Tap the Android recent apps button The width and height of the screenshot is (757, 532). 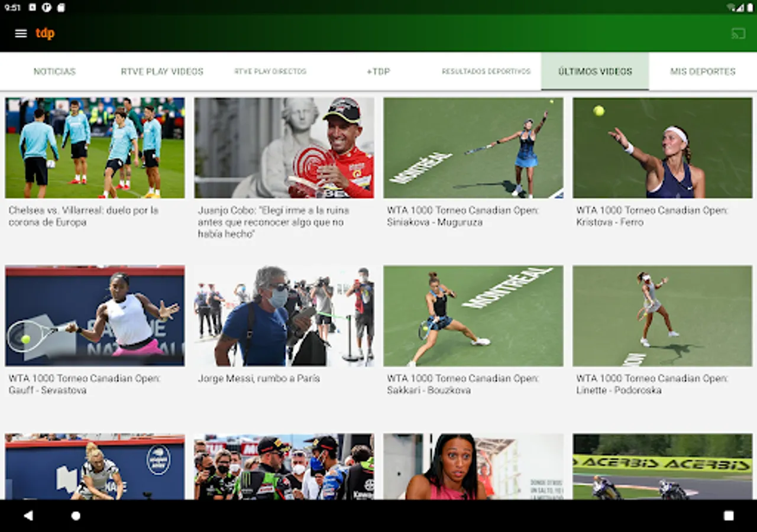729,515
